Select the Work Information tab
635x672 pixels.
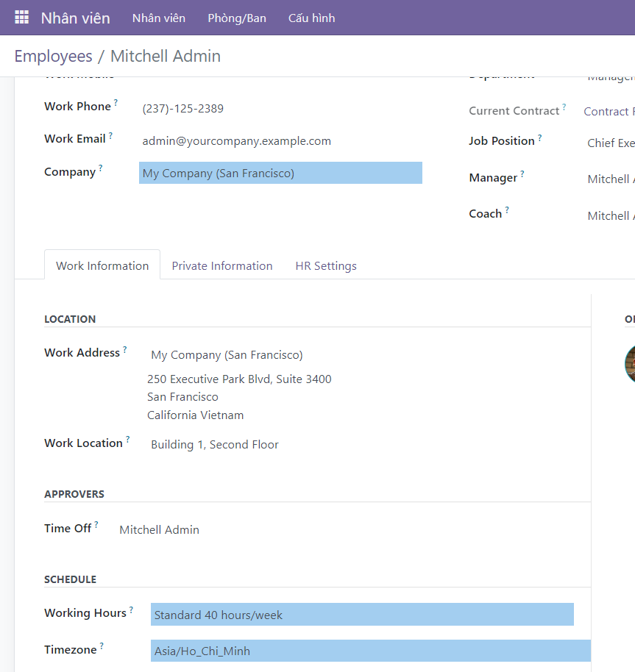click(x=102, y=266)
